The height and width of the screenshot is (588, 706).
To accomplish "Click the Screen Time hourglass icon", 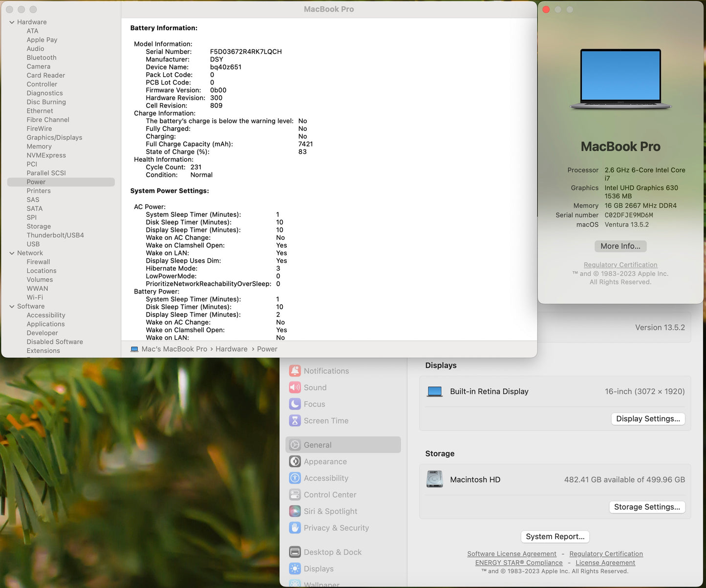I will tap(295, 420).
